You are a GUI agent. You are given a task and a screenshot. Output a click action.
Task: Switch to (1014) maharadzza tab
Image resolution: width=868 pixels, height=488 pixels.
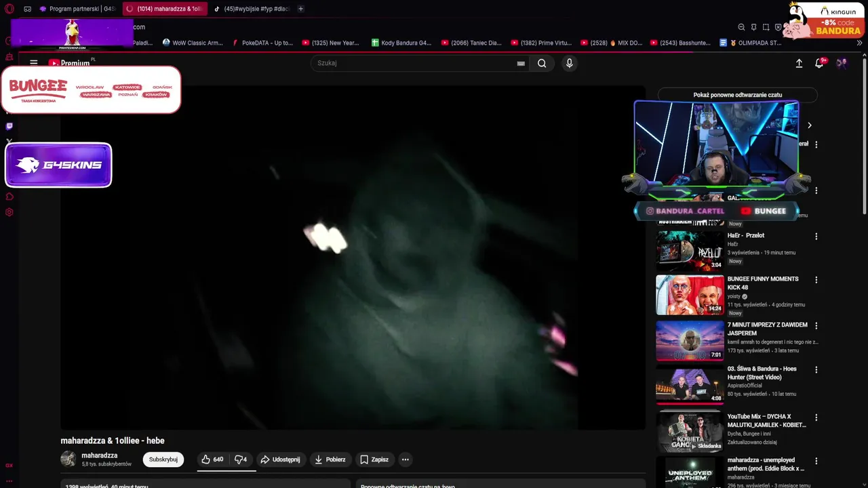165,9
